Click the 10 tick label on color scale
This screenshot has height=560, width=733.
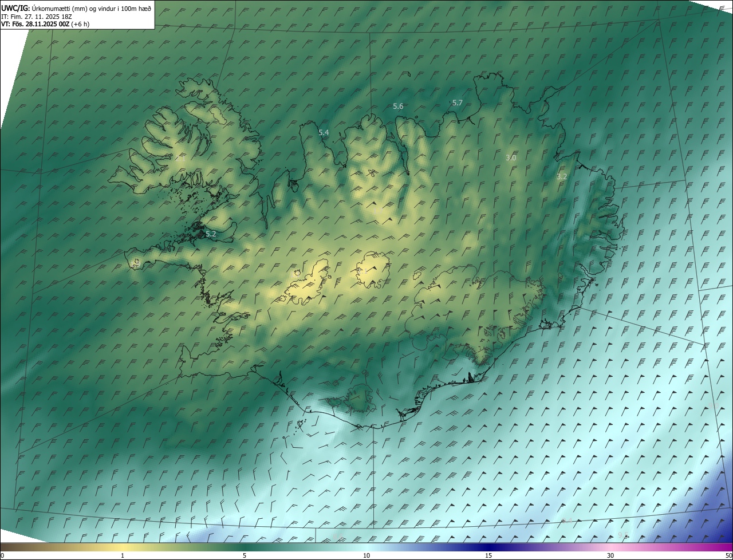coord(366,556)
